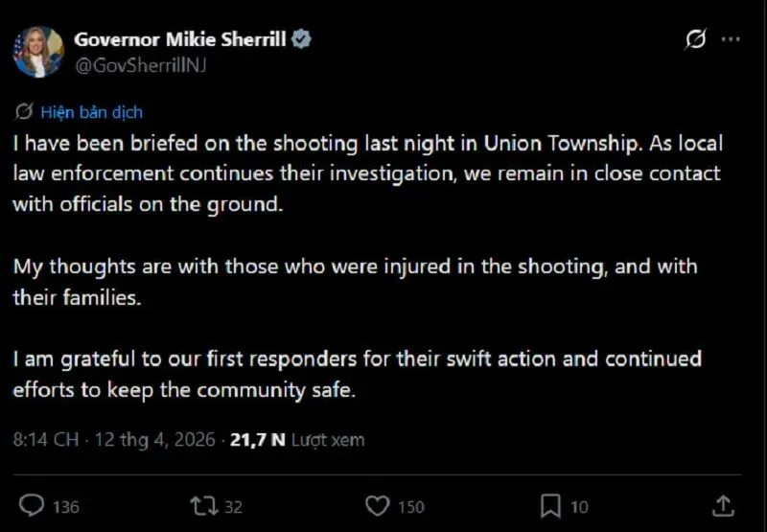
Task: Bookmark this post with the bookmark icon
Action: pos(550,505)
